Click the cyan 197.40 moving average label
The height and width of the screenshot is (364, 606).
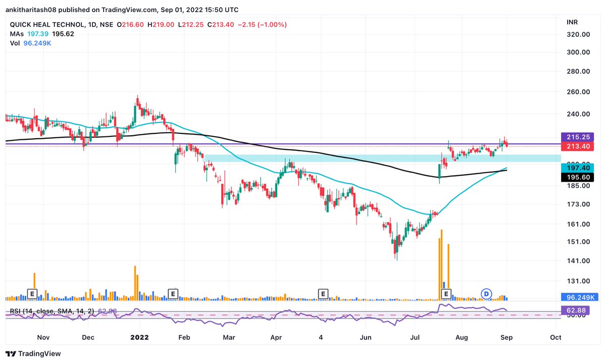tap(578, 168)
